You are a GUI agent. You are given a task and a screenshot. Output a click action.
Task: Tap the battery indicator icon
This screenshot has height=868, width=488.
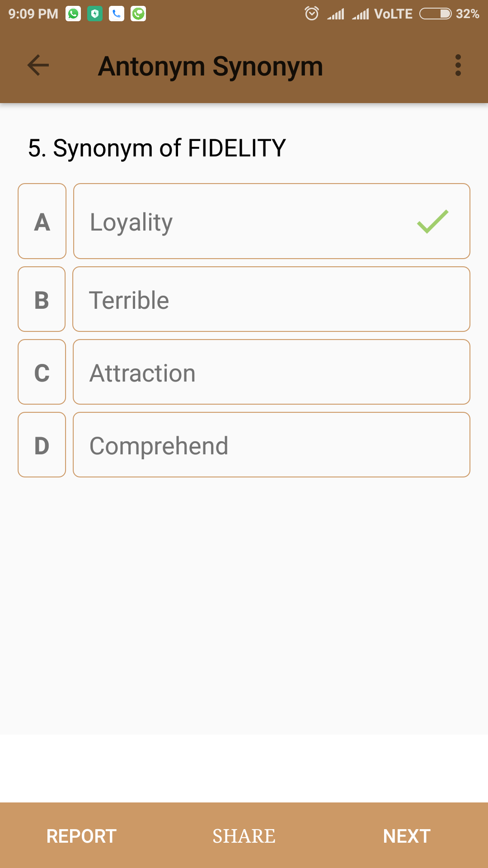tap(435, 14)
